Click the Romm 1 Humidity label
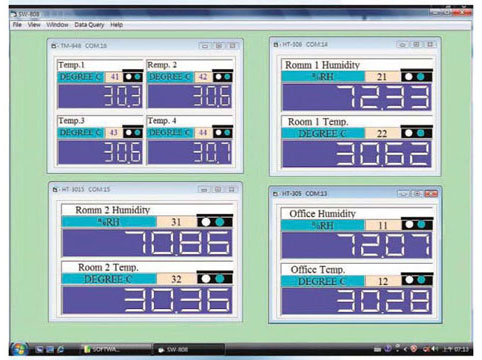The height and width of the screenshot is (360, 482). 322,65
